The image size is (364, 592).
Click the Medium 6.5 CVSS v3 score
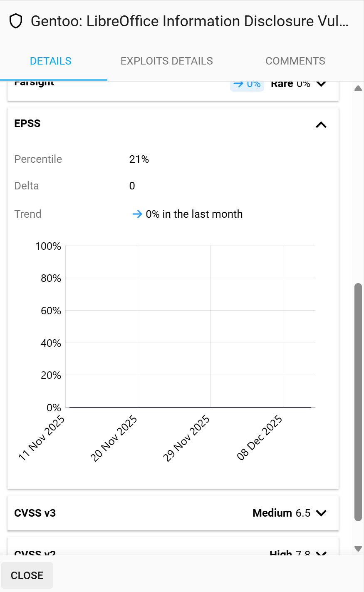282,513
